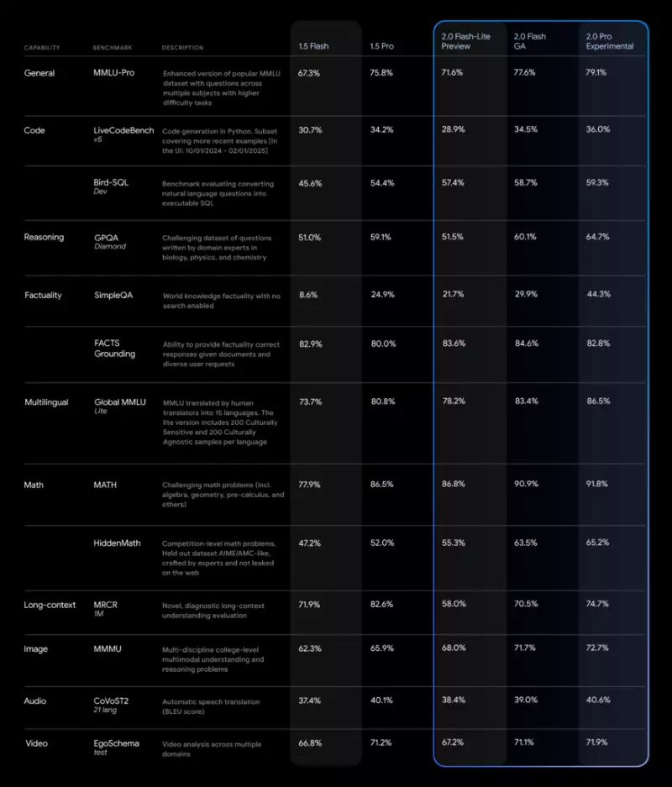This screenshot has width=672, height=787.
Task: Click the 1.5 Pro column header
Action: click(382, 46)
